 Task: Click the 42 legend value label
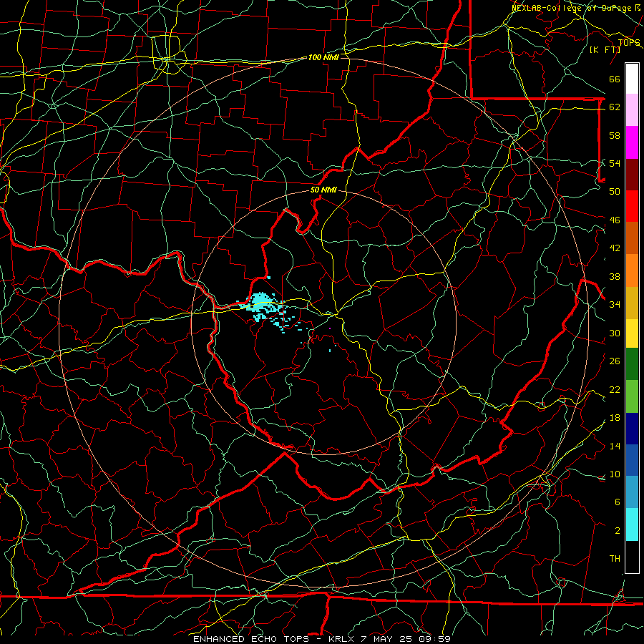615,248
